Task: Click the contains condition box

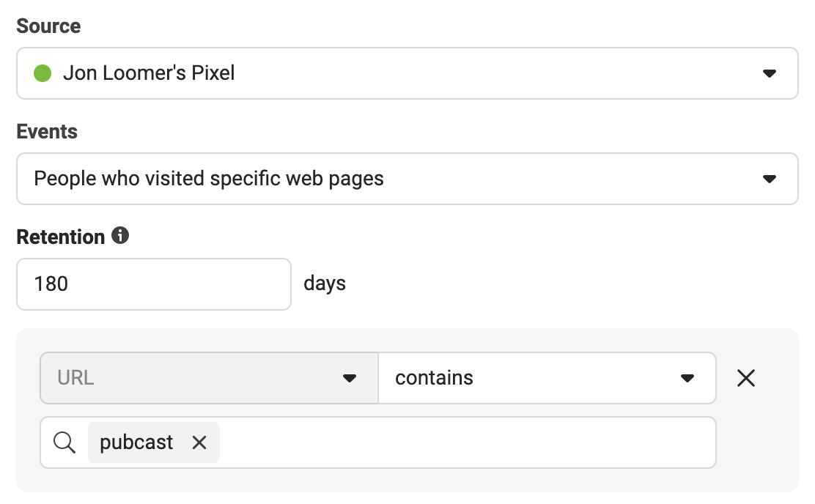Action: click(x=547, y=378)
